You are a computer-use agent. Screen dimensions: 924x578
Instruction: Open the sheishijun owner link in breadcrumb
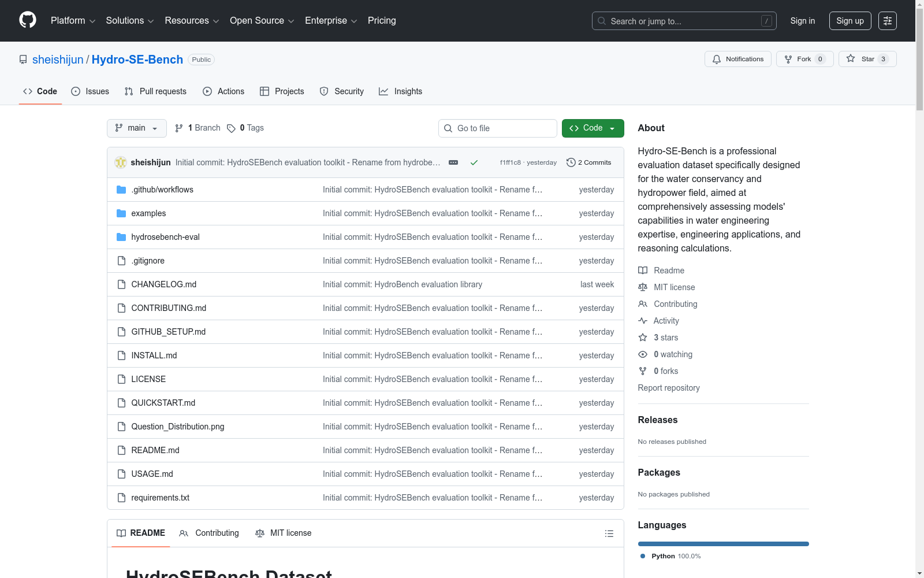58,60
